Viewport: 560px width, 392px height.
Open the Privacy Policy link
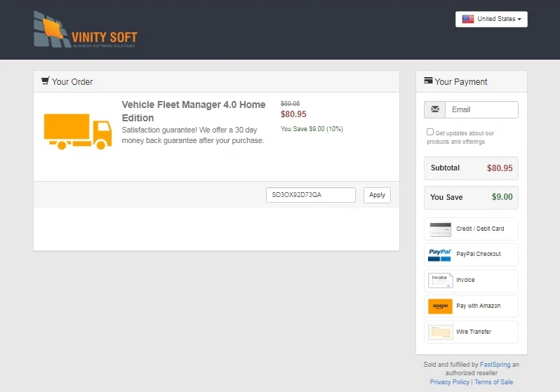(x=449, y=382)
